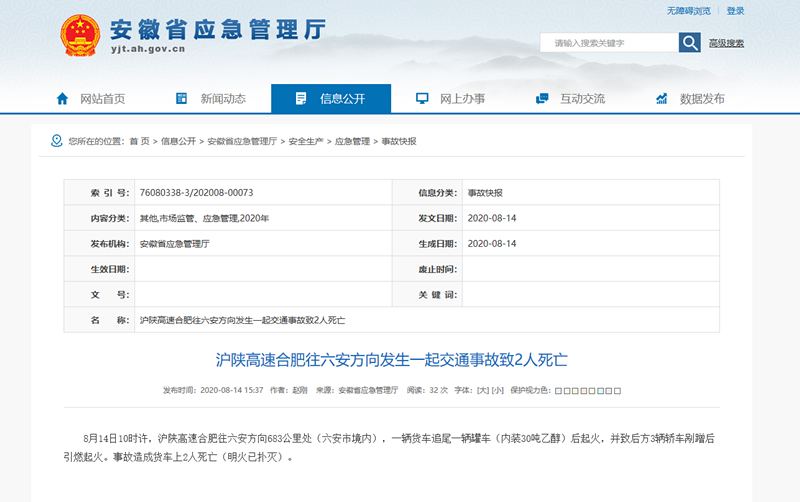Go to 安全生产 in breadcrumb

(x=306, y=141)
